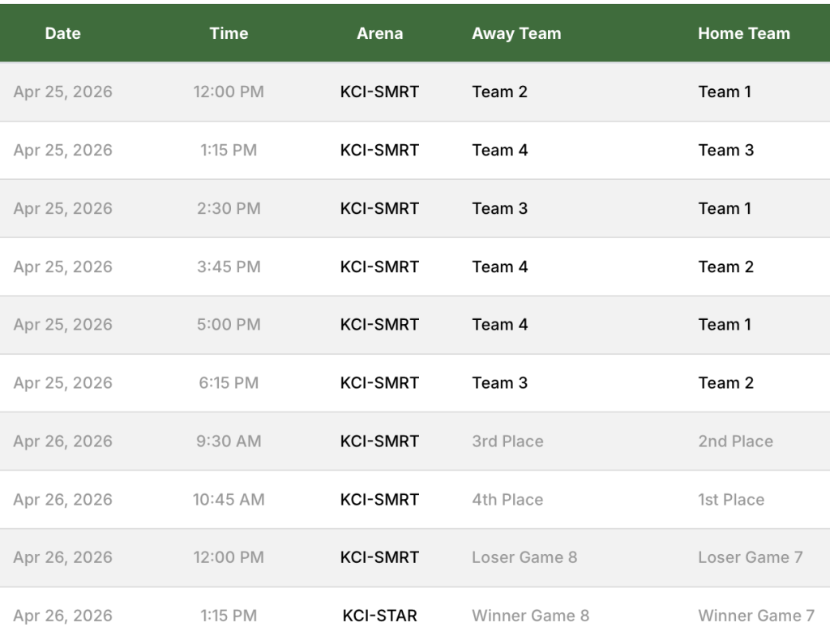Click the Arena column header
830x644 pixels.
pyautogui.click(x=379, y=34)
